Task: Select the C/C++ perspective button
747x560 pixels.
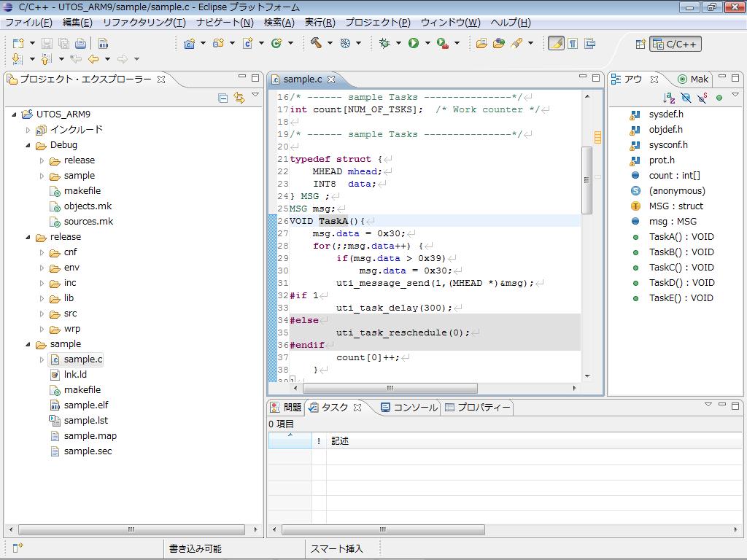Action: (675, 44)
